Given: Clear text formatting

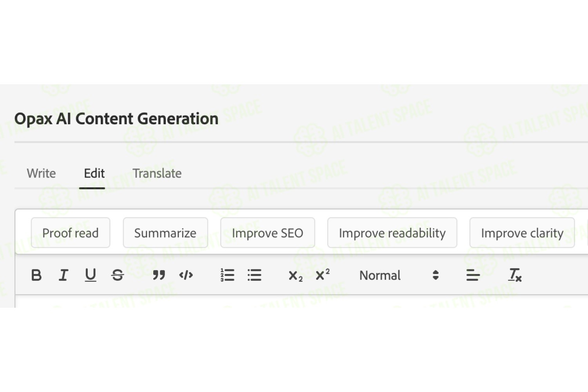Looking at the screenshot, I should point(515,275).
